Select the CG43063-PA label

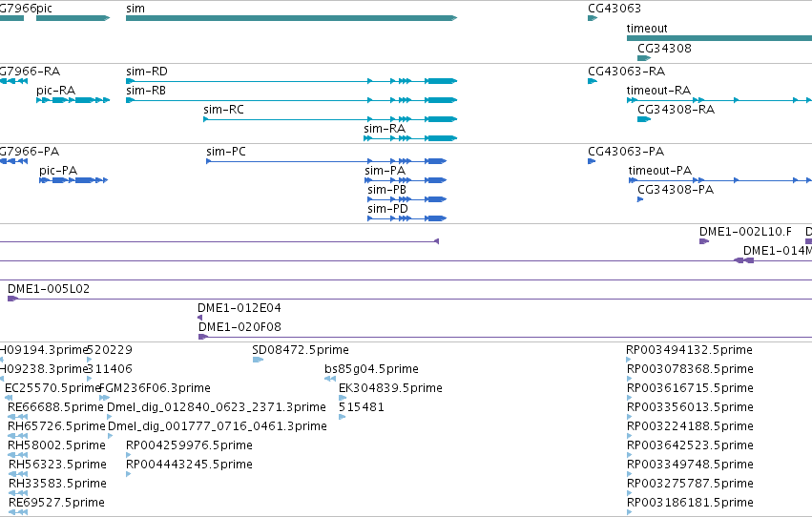point(626,152)
